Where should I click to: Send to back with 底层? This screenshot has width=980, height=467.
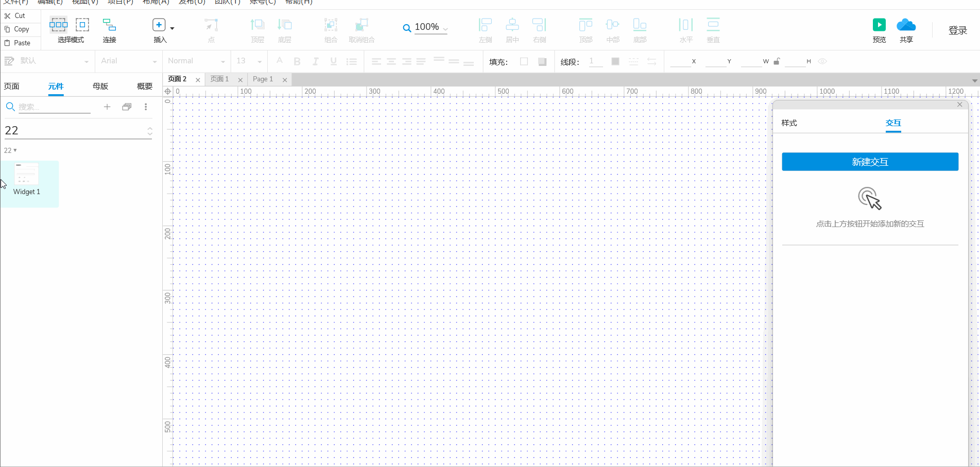pos(284,25)
